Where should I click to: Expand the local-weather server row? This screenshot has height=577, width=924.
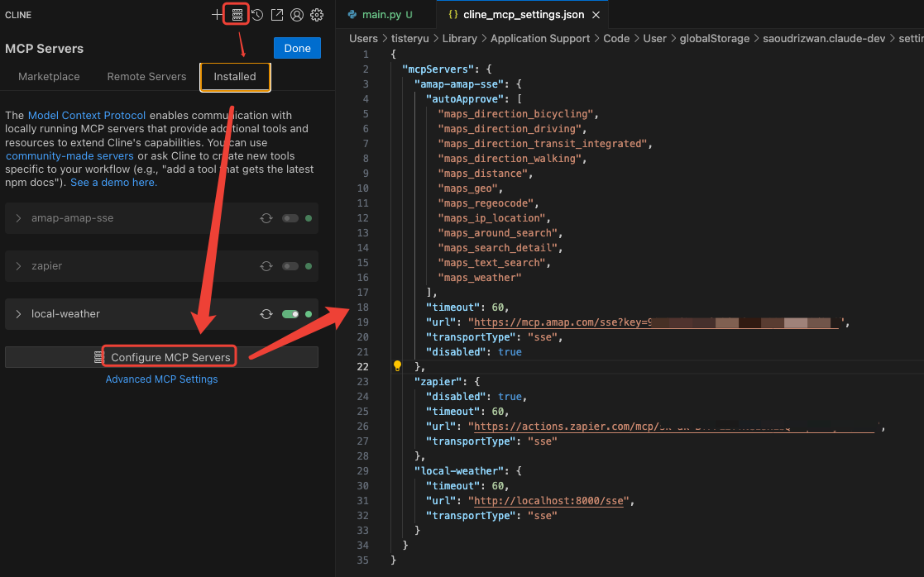(18, 314)
